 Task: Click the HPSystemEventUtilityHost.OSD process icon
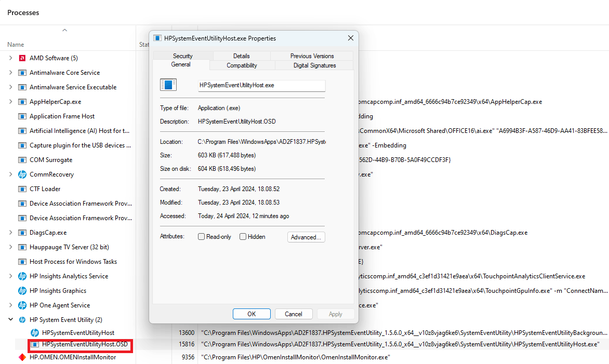35,345
